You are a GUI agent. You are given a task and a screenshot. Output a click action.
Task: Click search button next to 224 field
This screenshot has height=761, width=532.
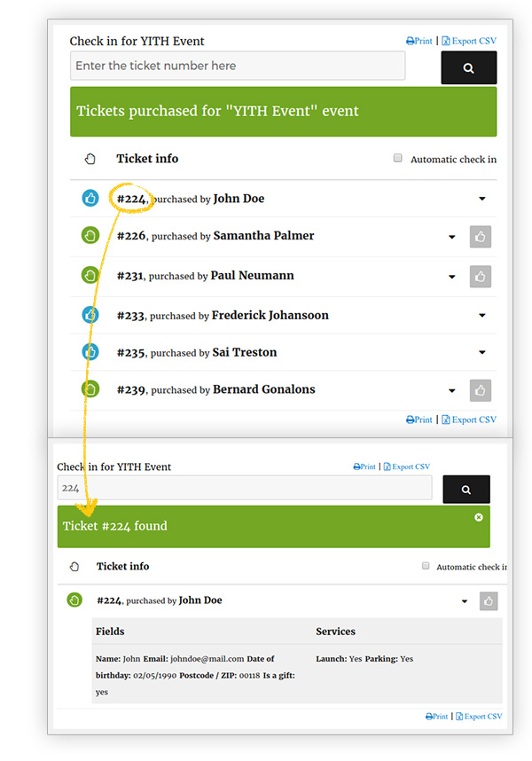465,489
